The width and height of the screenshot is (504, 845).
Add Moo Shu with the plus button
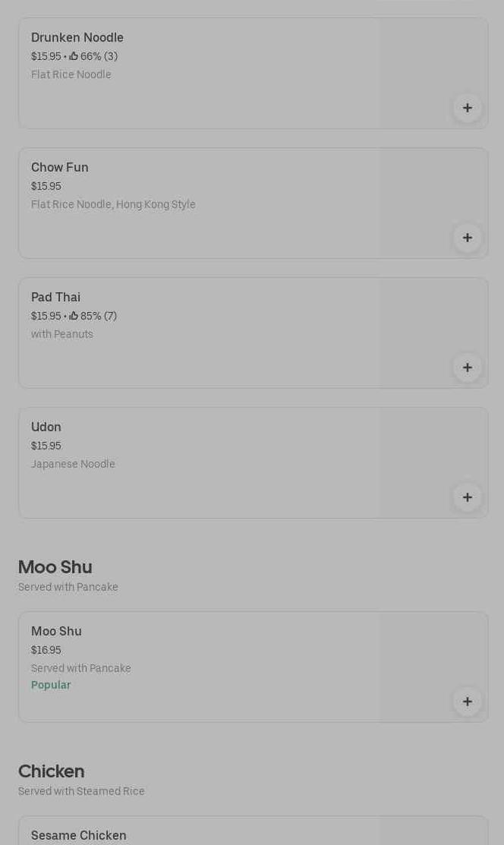pos(468,702)
